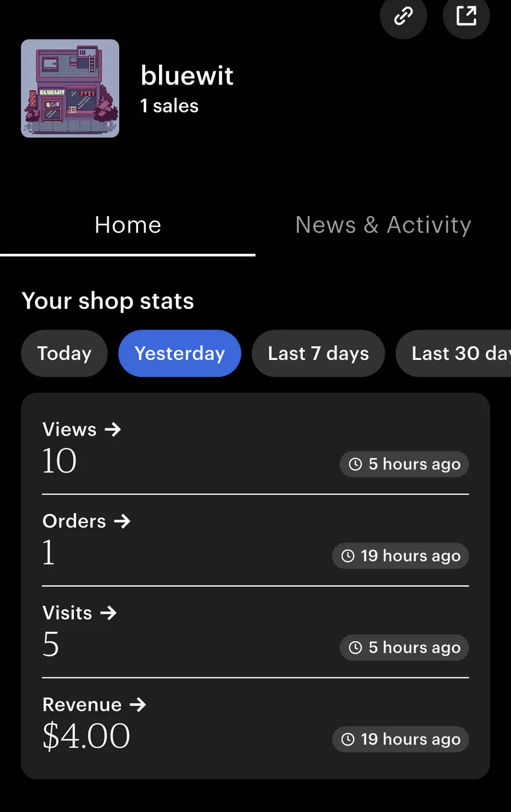Tap the Visits 5 hours ago badge
The width and height of the screenshot is (511, 812).
pyautogui.click(x=404, y=647)
